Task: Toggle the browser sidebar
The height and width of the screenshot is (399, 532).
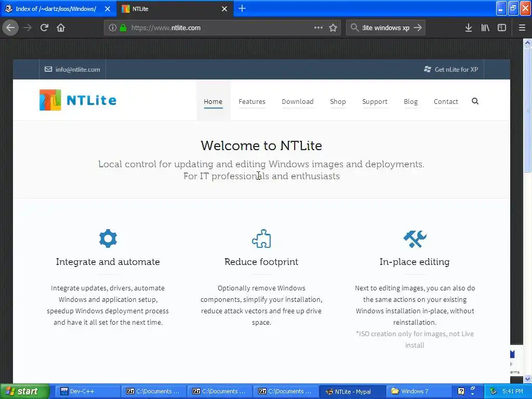Action: tap(502, 28)
